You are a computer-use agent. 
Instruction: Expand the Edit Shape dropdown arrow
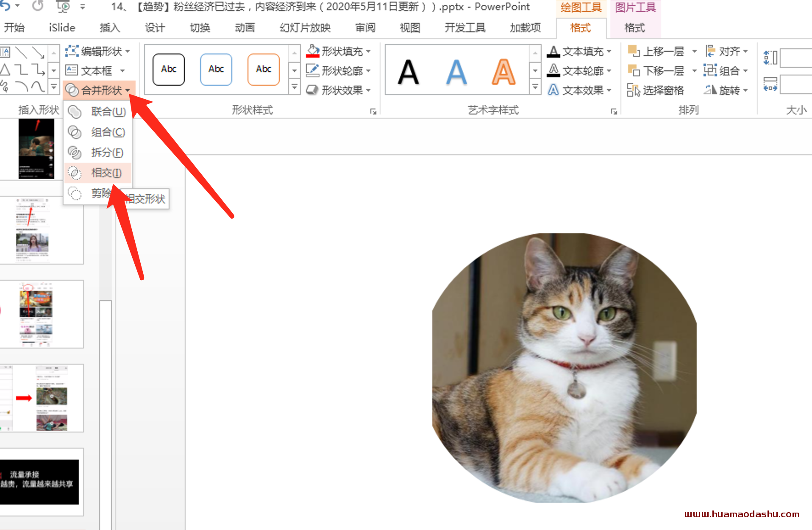tap(128, 52)
